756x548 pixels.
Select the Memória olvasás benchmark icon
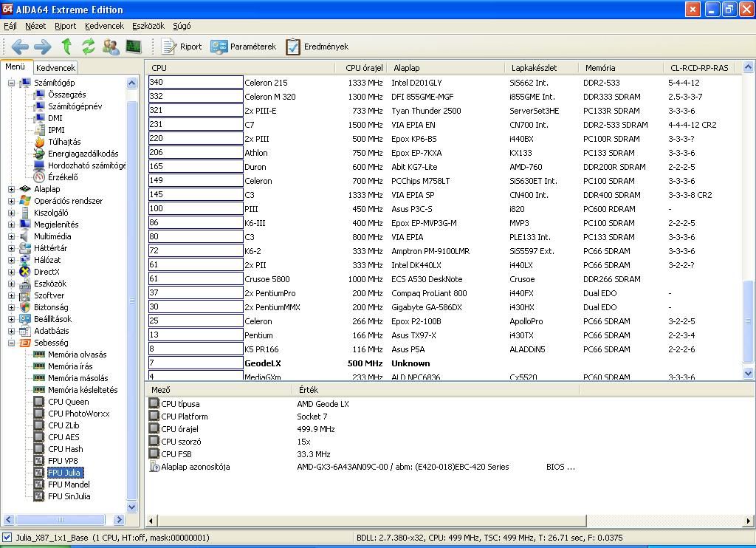tap(39, 355)
